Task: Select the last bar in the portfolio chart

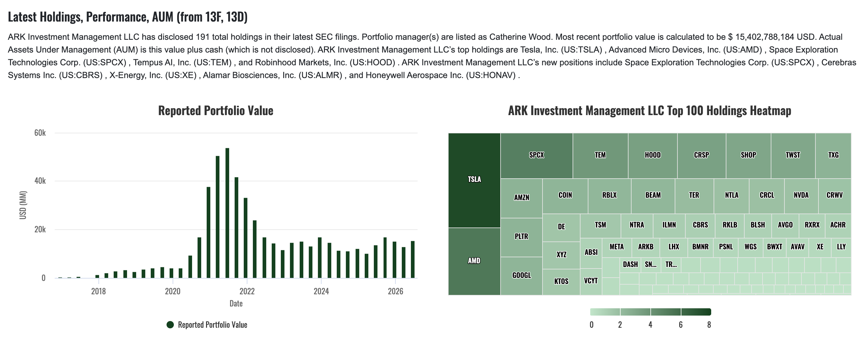Action: pyautogui.click(x=412, y=259)
